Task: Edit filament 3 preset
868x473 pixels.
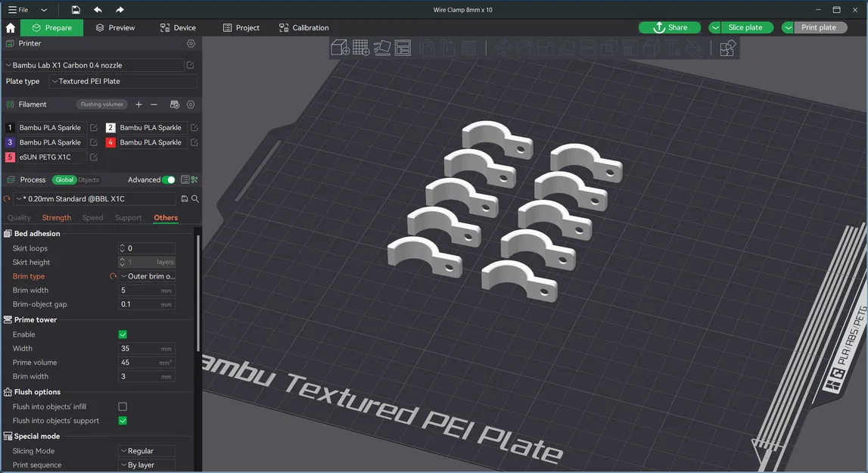Action: pyautogui.click(x=94, y=142)
